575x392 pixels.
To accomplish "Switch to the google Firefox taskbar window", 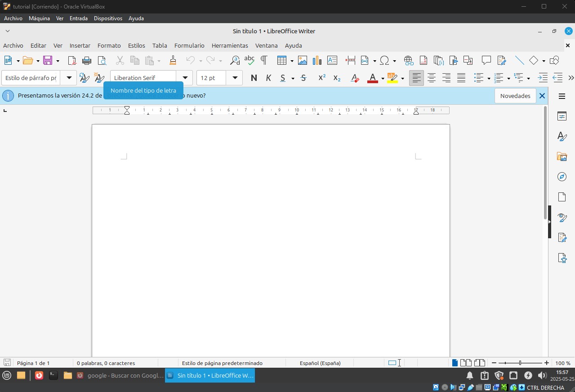I will (120, 375).
